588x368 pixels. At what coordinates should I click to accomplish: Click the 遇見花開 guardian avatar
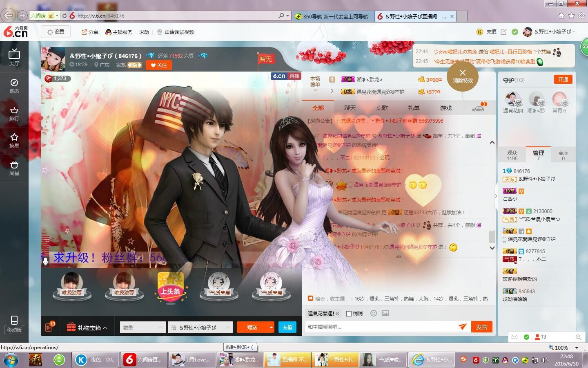coord(512,99)
